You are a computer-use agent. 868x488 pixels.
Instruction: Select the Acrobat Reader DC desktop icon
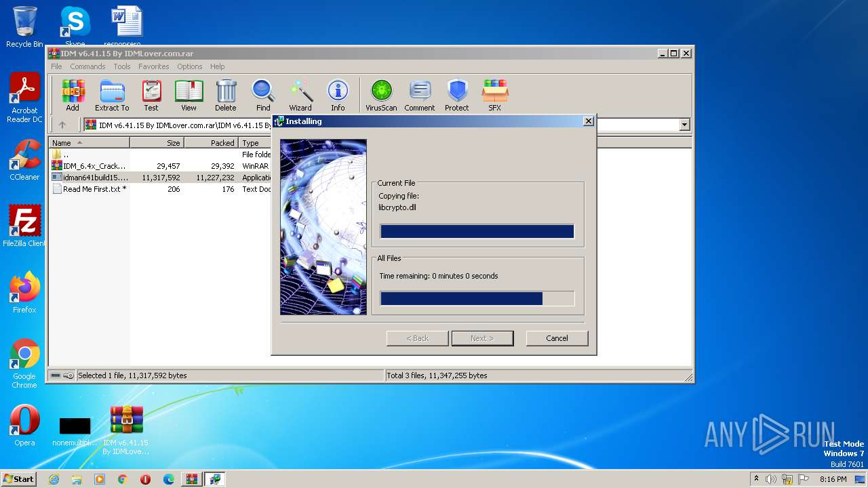tap(24, 98)
